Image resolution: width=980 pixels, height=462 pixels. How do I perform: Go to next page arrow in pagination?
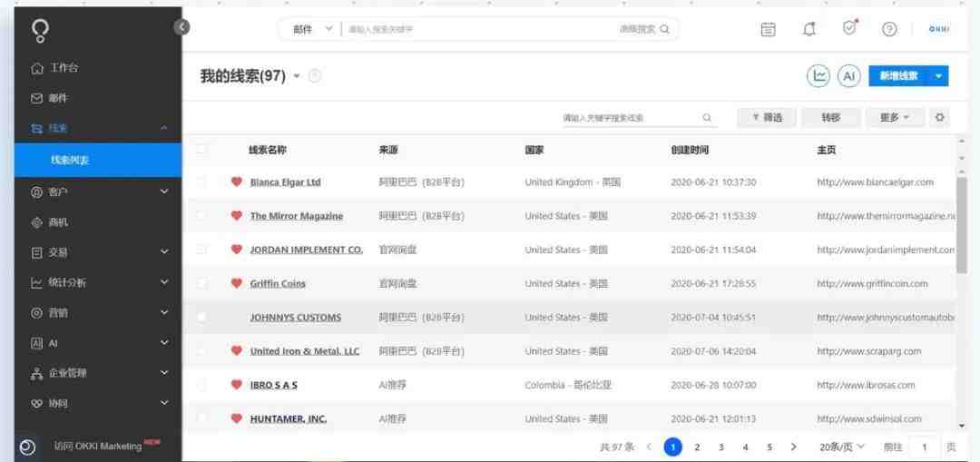794,447
